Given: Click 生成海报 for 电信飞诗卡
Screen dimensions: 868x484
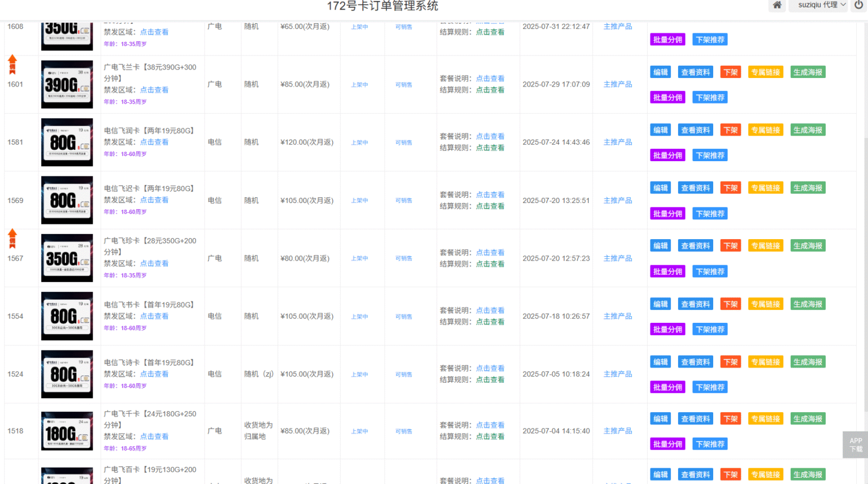Looking at the screenshot, I should click(808, 361).
